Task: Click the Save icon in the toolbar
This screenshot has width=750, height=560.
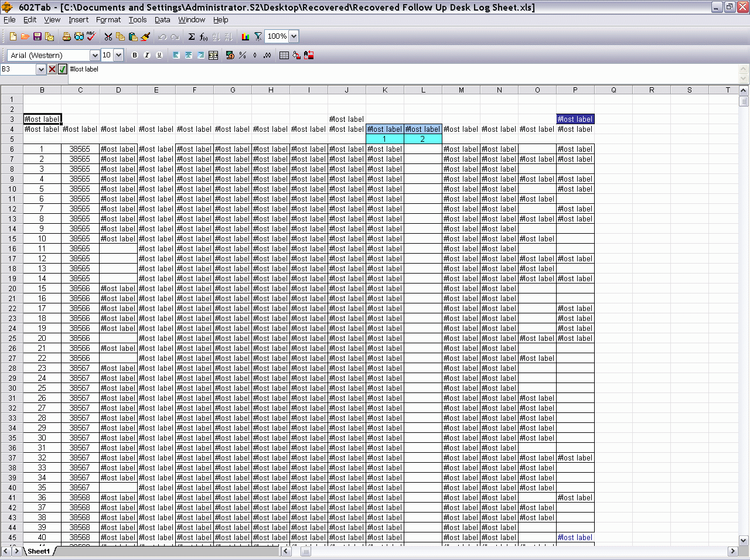Action: 37,37
